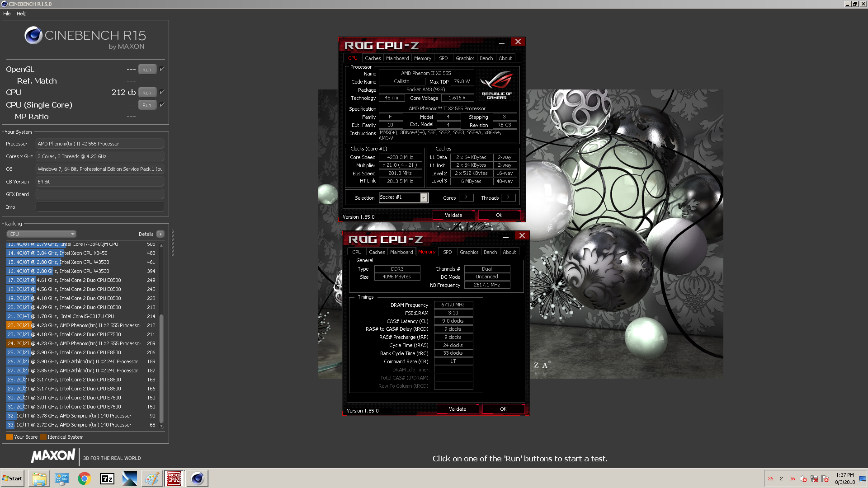Run the CPU benchmark
The width and height of the screenshot is (868, 488).
point(147,92)
